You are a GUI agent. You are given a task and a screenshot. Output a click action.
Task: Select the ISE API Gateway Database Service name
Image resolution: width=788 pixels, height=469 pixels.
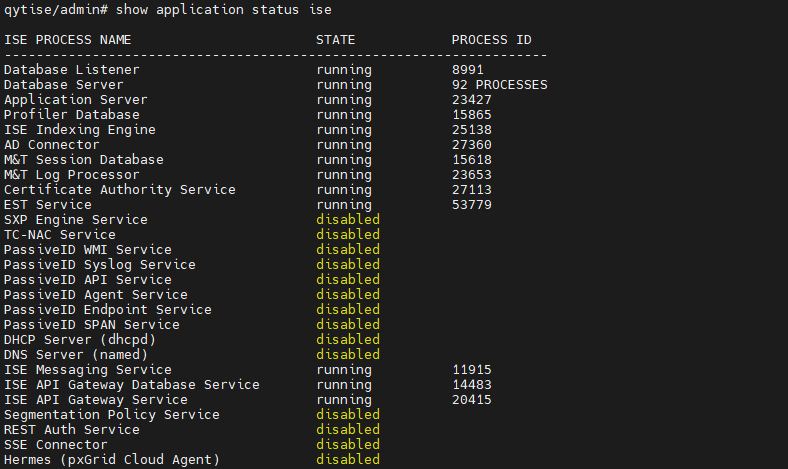(132, 385)
